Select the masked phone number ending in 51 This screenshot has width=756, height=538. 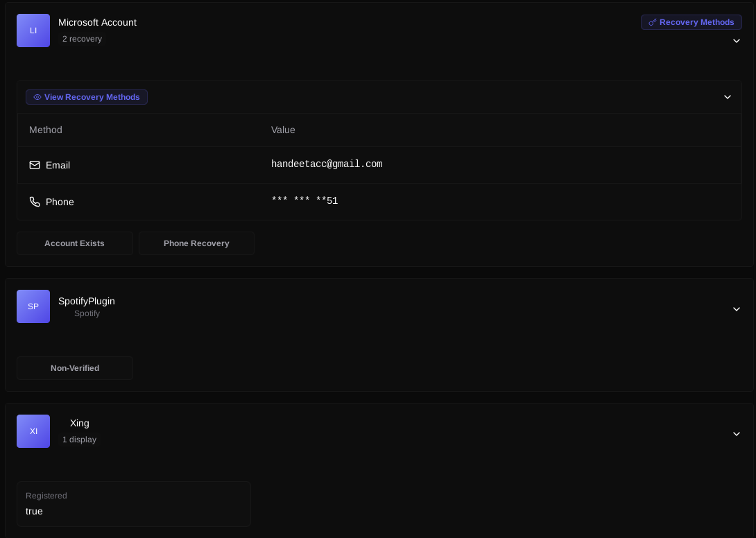pyautogui.click(x=304, y=201)
